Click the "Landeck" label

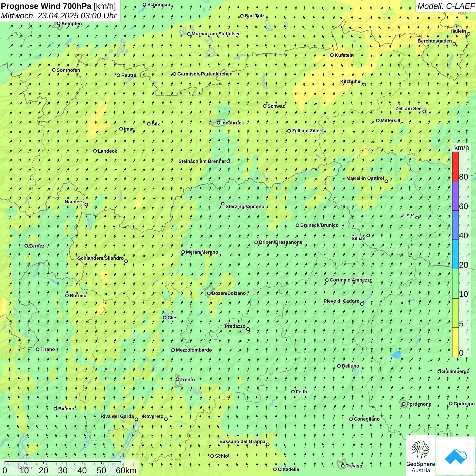pos(107,151)
